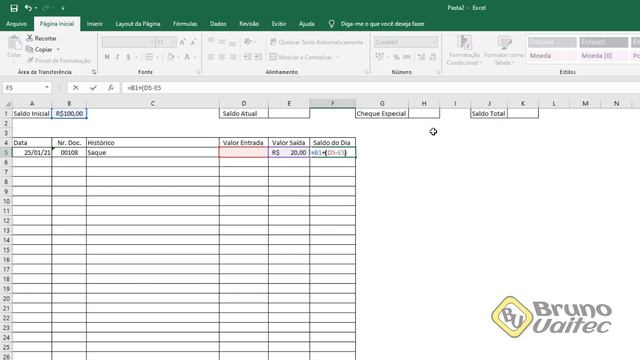The image size is (640, 360).
Task: Open the Contábil number format dropdown
Action: 434,42
